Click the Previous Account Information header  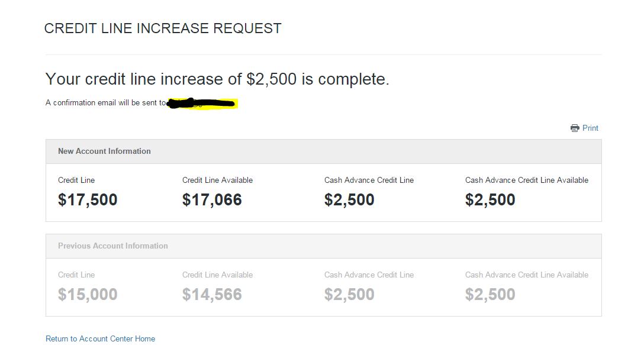click(112, 246)
